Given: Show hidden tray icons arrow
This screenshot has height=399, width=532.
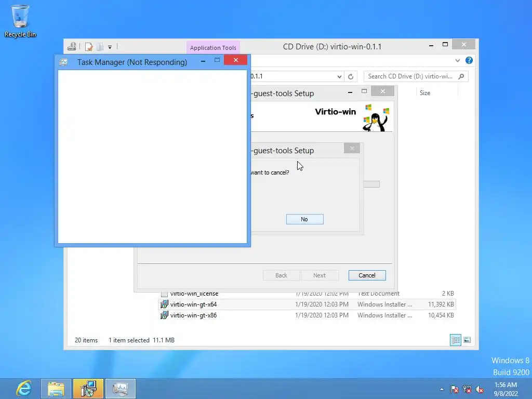Looking at the screenshot, I should pyautogui.click(x=442, y=389).
